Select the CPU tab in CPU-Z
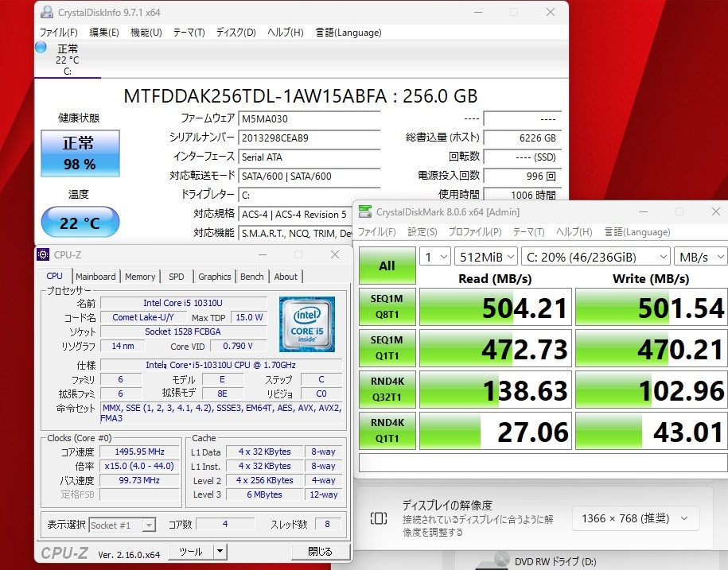The height and width of the screenshot is (570, 728). [54, 276]
